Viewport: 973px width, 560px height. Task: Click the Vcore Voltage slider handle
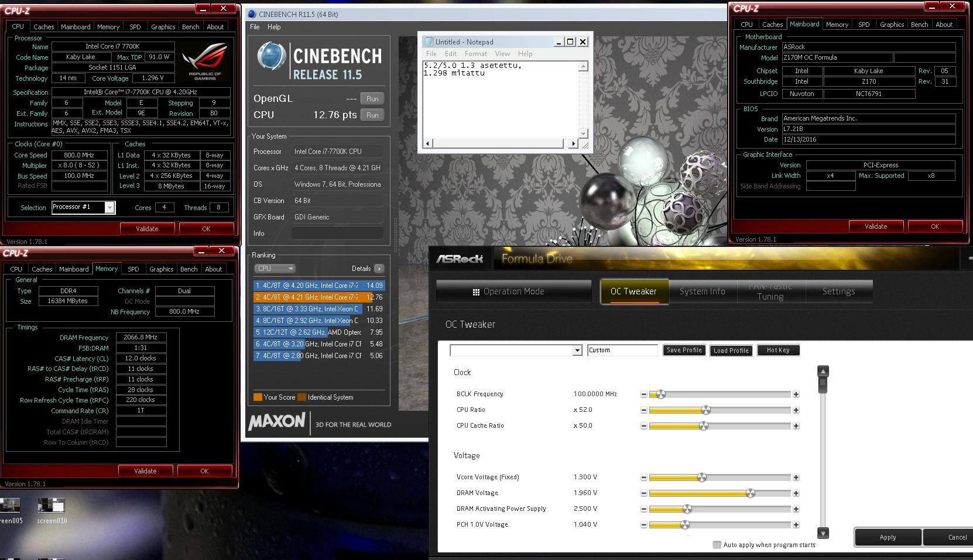pos(702,477)
